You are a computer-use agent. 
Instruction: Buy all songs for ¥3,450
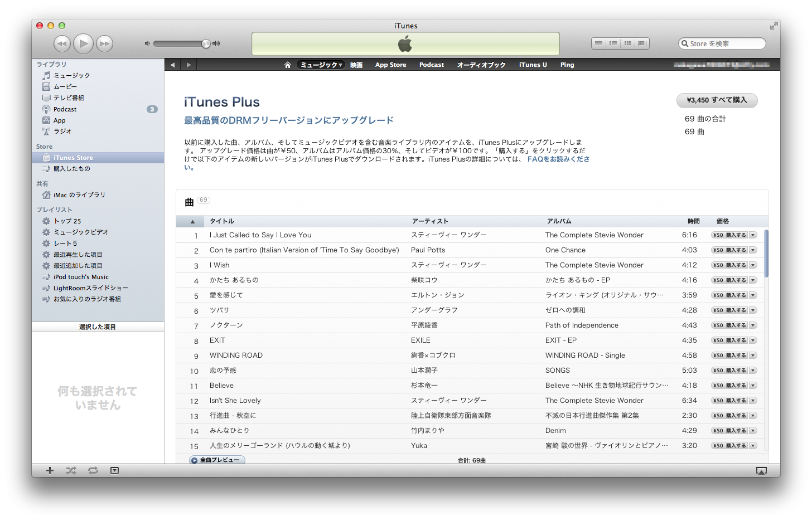pos(717,100)
